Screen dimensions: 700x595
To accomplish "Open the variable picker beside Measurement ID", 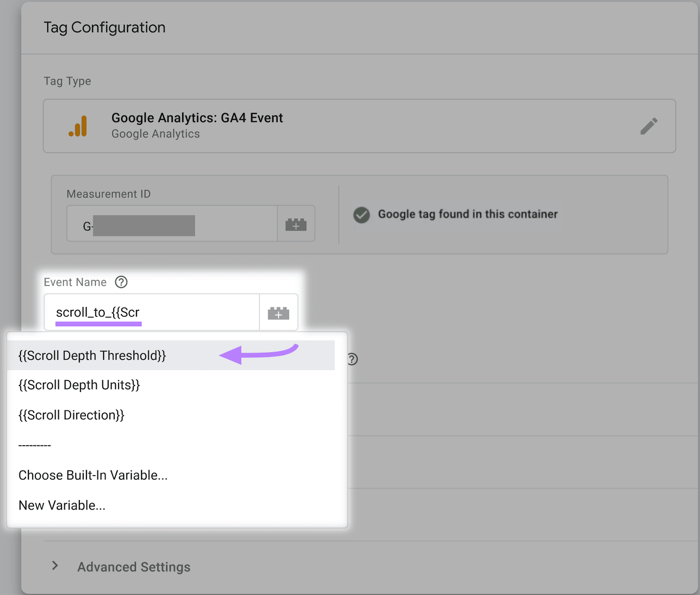I will [296, 224].
